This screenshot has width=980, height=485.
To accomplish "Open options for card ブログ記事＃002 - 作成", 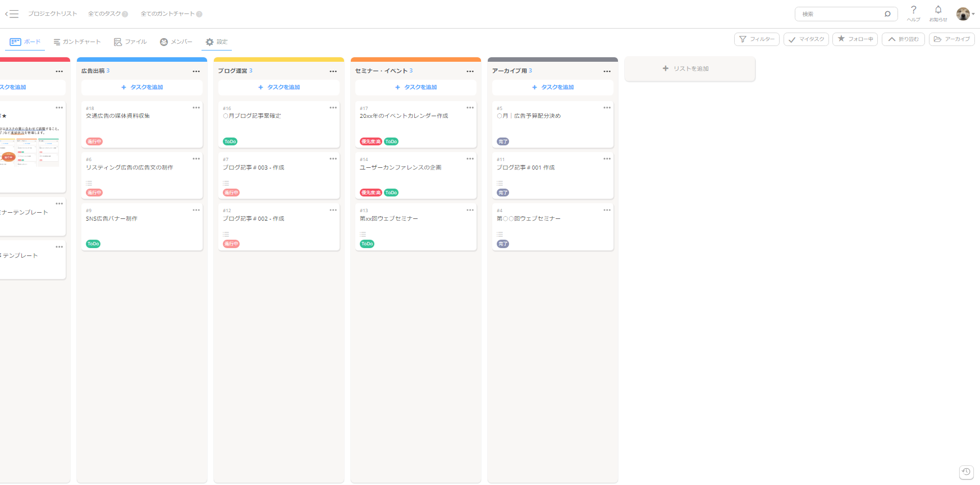I will (x=333, y=210).
